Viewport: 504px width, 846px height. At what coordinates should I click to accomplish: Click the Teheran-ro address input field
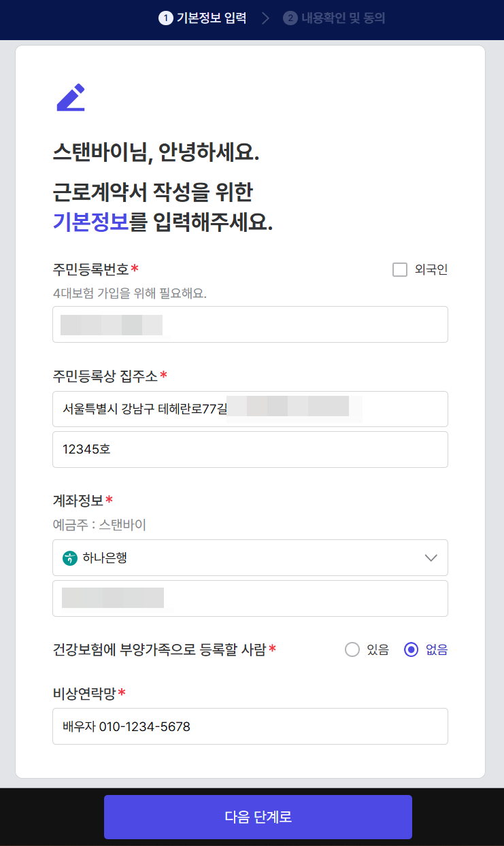(x=250, y=409)
